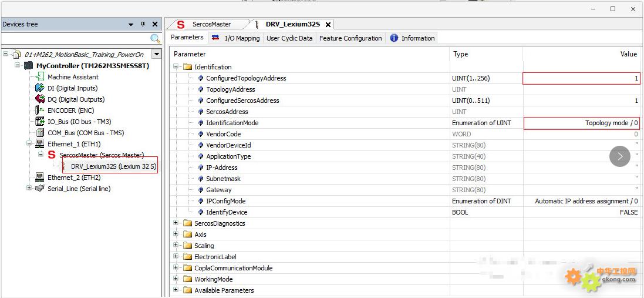644x298 pixels.
Task: Select SercosMaster red S icon in tree
Action: 52,155
